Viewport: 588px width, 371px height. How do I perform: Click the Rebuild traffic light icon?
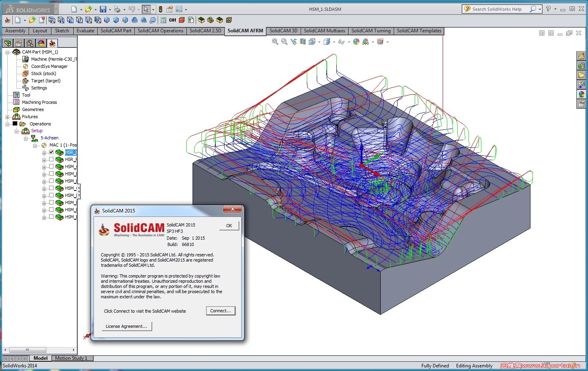(x=161, y=9)
